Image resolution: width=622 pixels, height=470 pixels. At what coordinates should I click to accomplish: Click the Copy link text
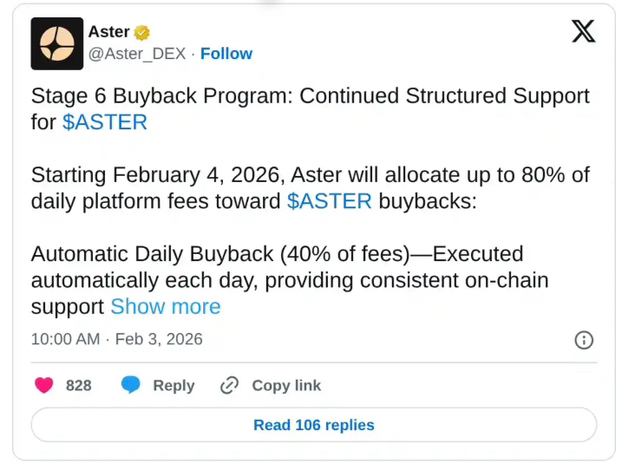click(286, 385)
